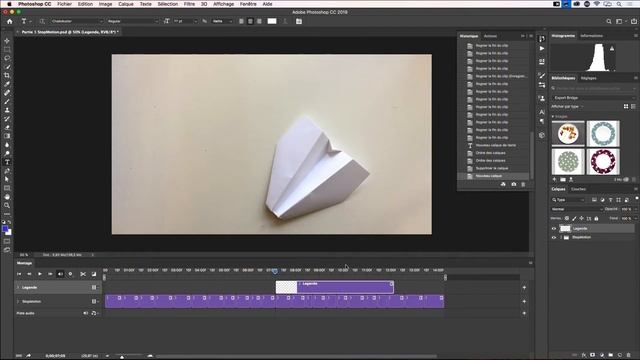The image size is (640, 360).
Task: Click the transition icon in timeline controls
Action: pos(93,274)
